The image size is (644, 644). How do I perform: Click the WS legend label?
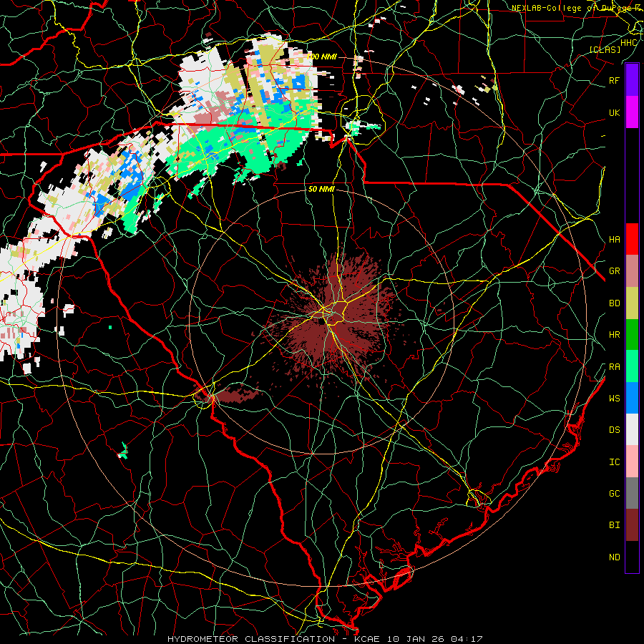pos(614,399)
